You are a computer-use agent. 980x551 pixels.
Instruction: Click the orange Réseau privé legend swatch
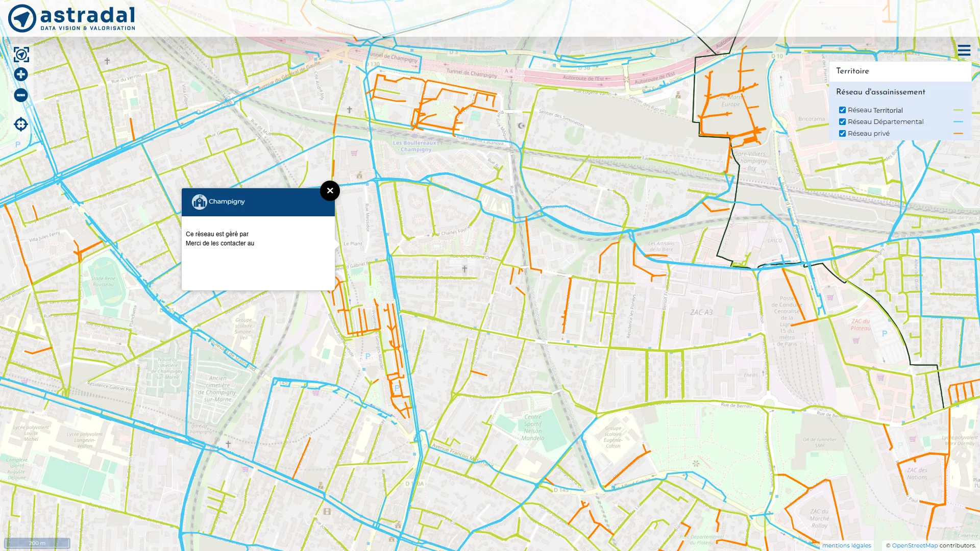(958, 134)
